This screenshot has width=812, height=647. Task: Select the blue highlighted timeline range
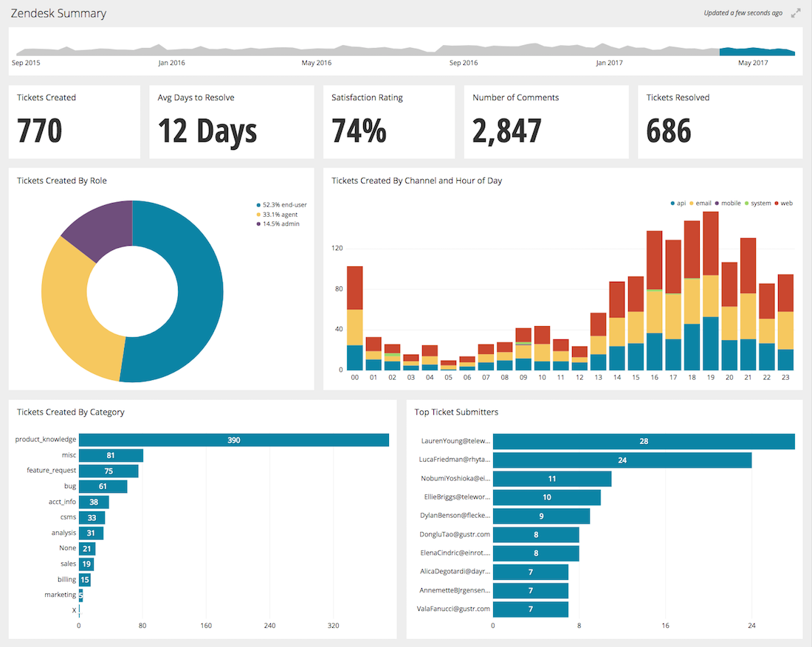(x=757, y=52)
